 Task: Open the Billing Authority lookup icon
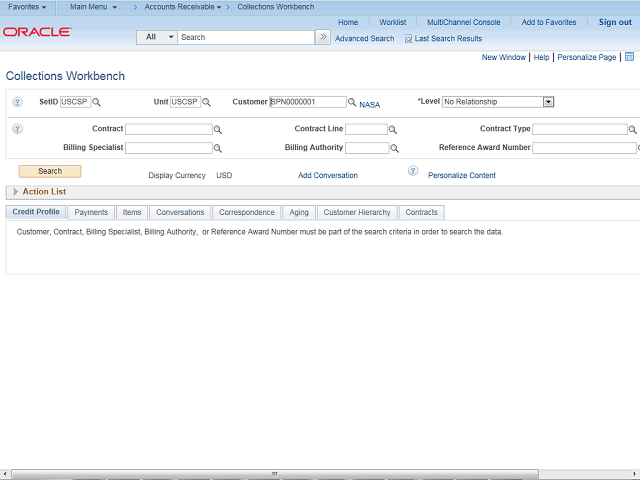pos(394,149)
